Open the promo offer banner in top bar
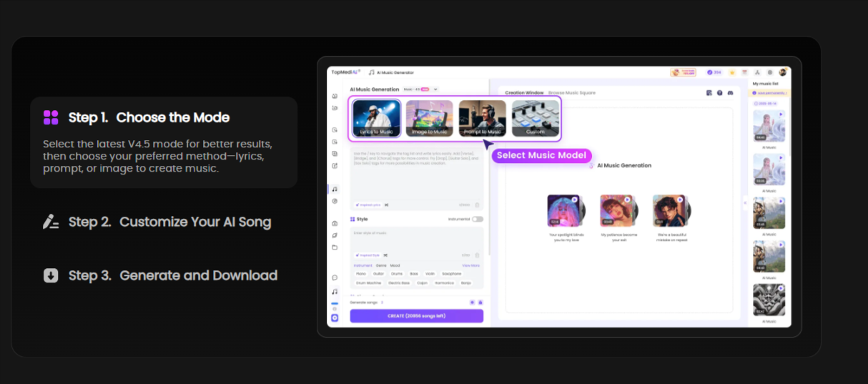Screen dimensions: 868x384 (x=683, y=72)
